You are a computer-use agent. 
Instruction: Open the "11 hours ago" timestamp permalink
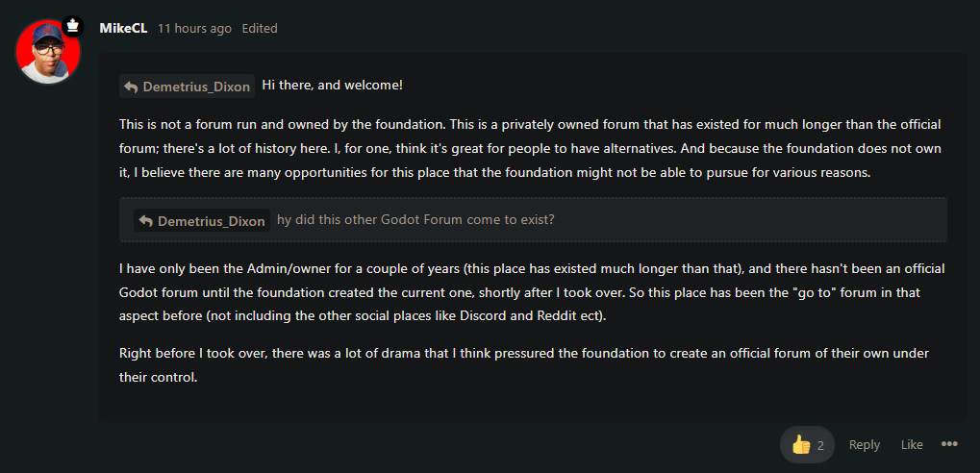pos(194,29)
